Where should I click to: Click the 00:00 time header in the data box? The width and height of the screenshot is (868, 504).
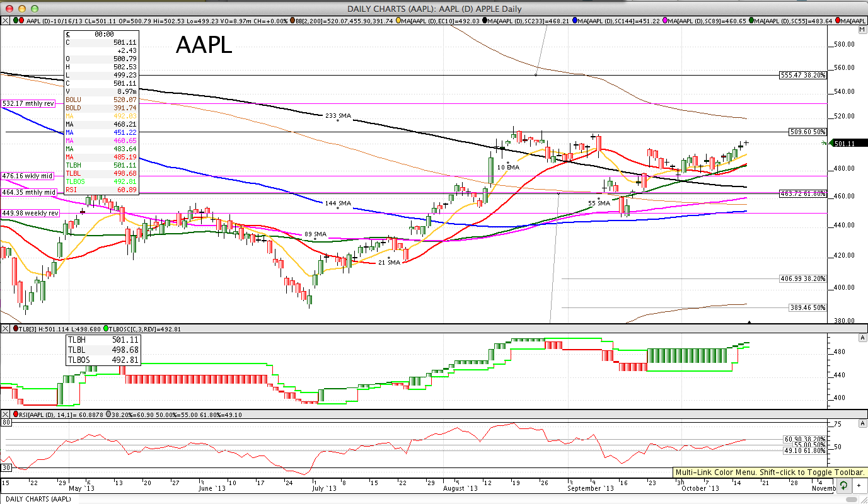pyautogui.click(x=103, y=34)
